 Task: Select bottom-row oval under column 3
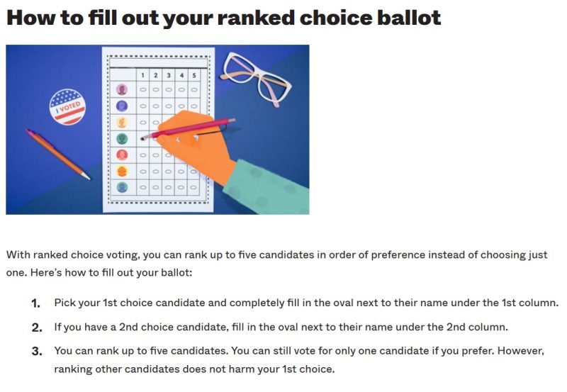point(169,188)
